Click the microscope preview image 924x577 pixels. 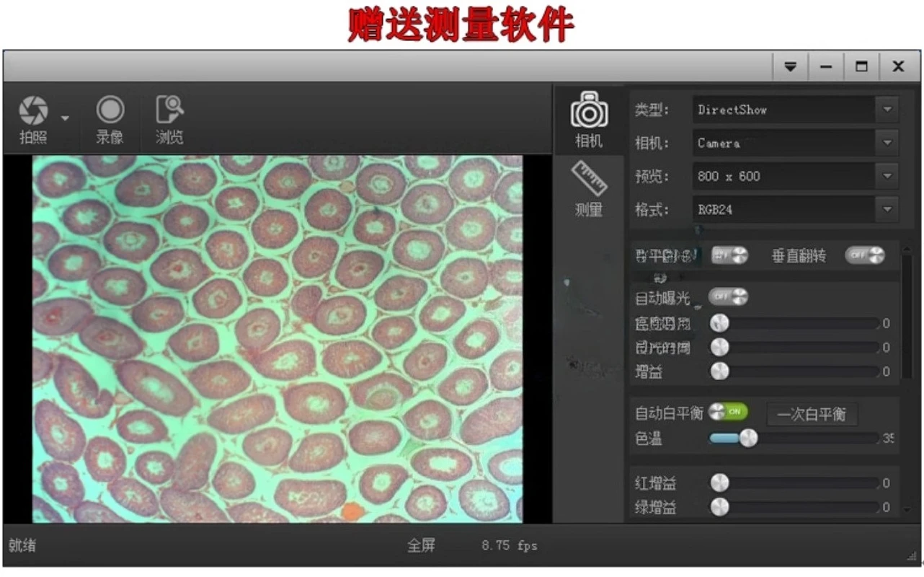point(277,339)
